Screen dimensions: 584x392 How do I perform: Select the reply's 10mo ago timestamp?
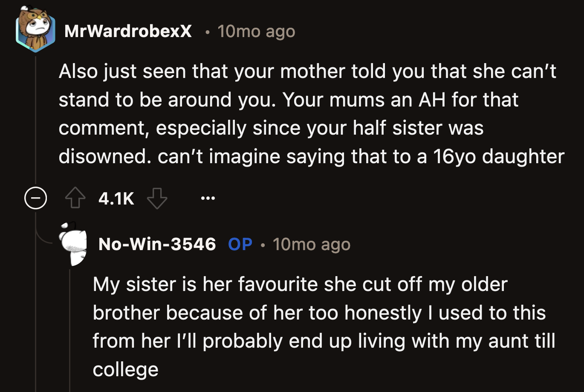pyautogui.click(x=312, y=244)
